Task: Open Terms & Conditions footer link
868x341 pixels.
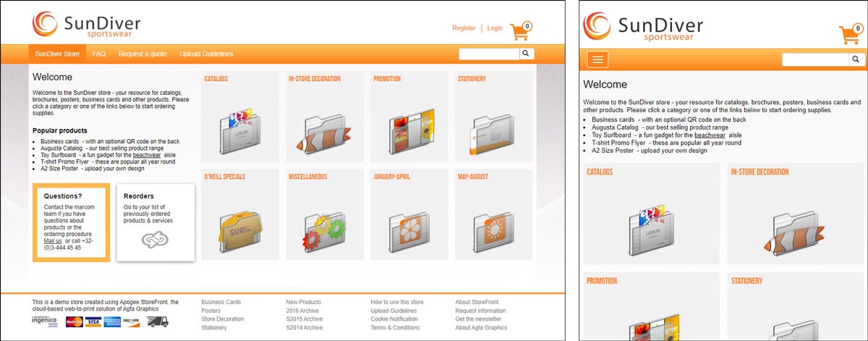Action: coord(395,328)
